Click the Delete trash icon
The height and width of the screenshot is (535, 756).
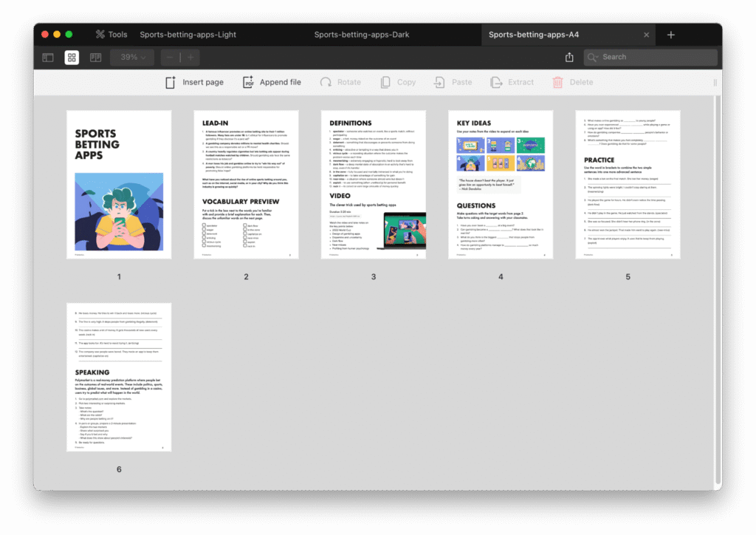(558, 83)
